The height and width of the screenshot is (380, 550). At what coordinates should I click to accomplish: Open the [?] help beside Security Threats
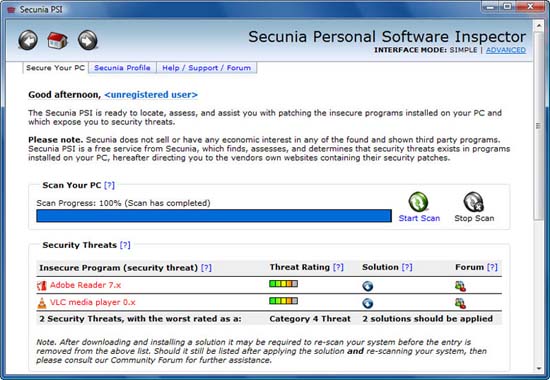pyautogui.click(x=125, y=245)
